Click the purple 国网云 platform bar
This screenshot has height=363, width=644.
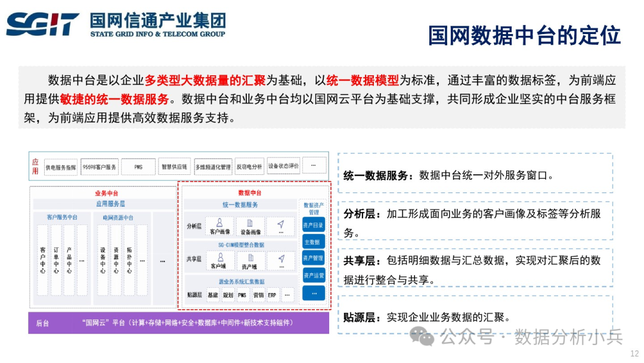179,323
